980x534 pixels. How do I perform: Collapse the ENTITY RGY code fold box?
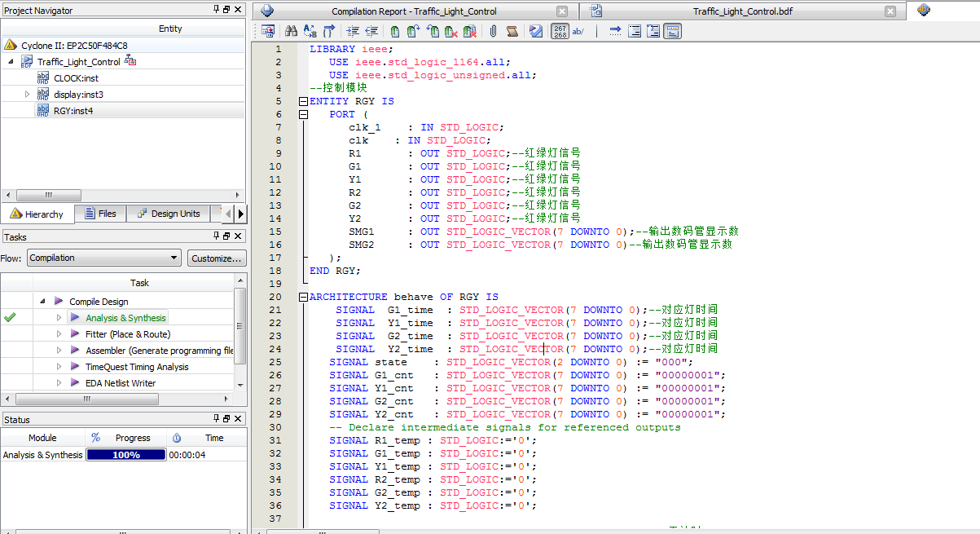304,101
